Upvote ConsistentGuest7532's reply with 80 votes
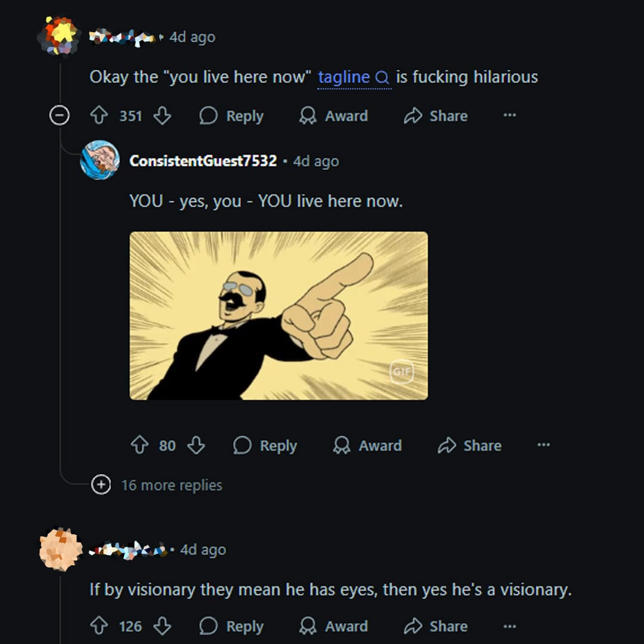Image resolution: width=644 pixels, height=644 pixels. click(x=139, y=445)
